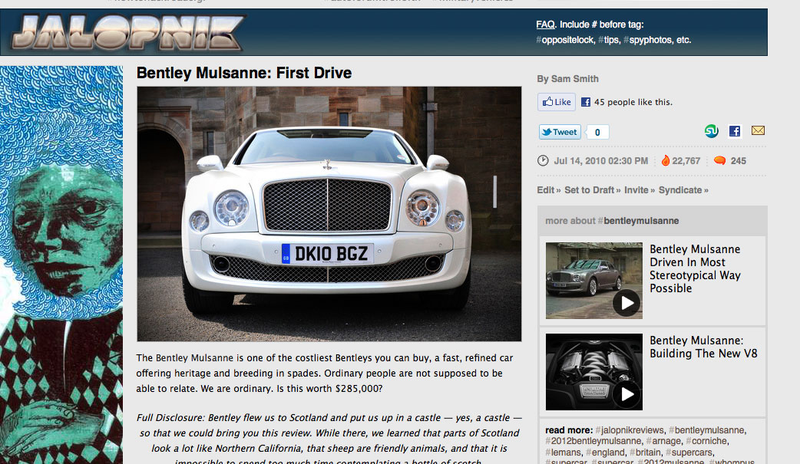Open the #jalopnikreviews tag

click(630, 430)
